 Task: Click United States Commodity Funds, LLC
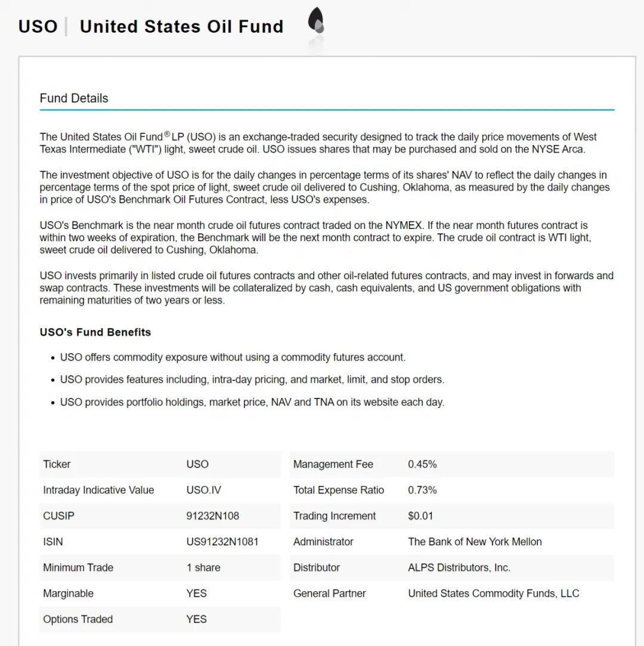(493, 594)
